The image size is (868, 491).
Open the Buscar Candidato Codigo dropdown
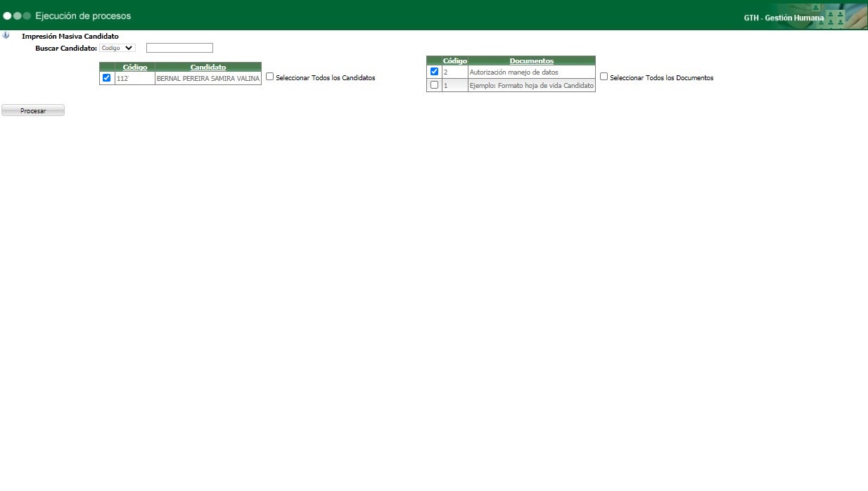(117, 48)
